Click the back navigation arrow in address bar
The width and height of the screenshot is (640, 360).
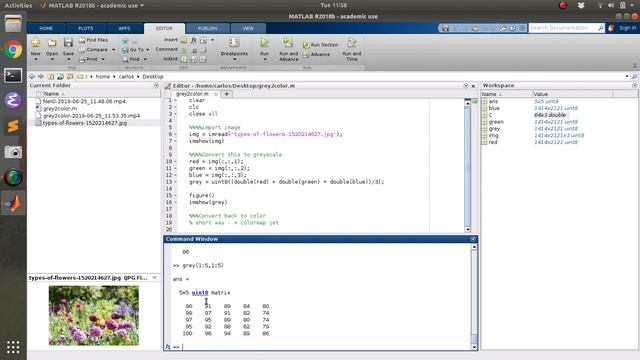pos(32,77)
